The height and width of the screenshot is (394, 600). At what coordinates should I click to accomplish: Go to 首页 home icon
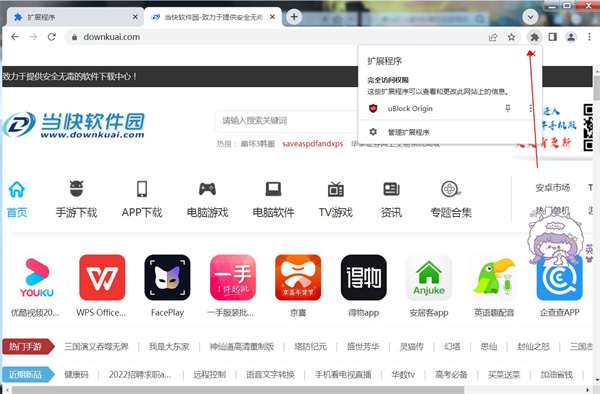pos(17,200)
